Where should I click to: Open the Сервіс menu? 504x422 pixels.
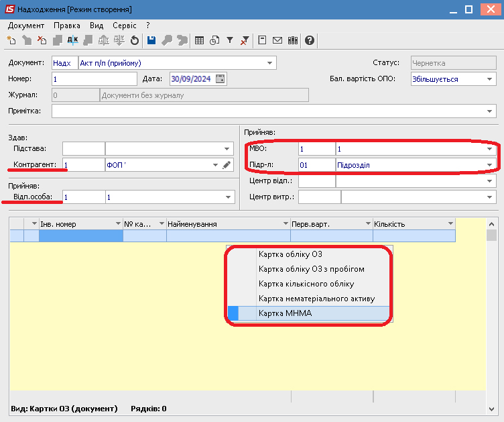(124, 25)
